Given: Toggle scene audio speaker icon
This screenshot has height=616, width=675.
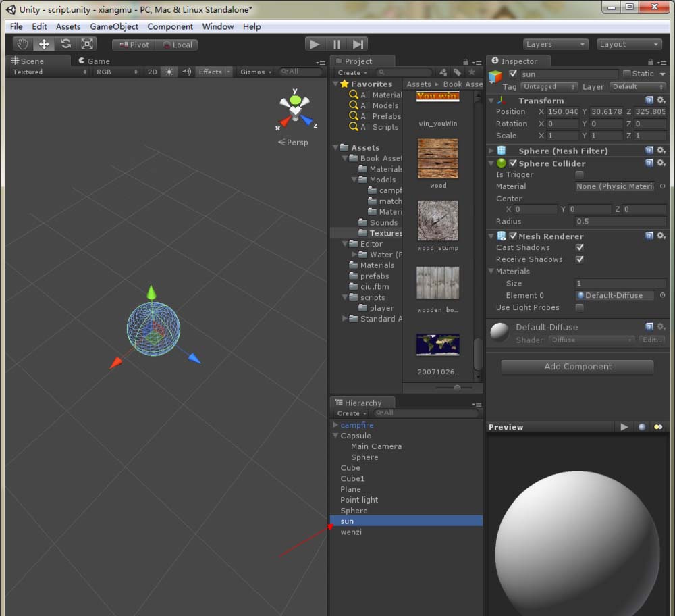Looking at the screenshot, I should point(186,72).
